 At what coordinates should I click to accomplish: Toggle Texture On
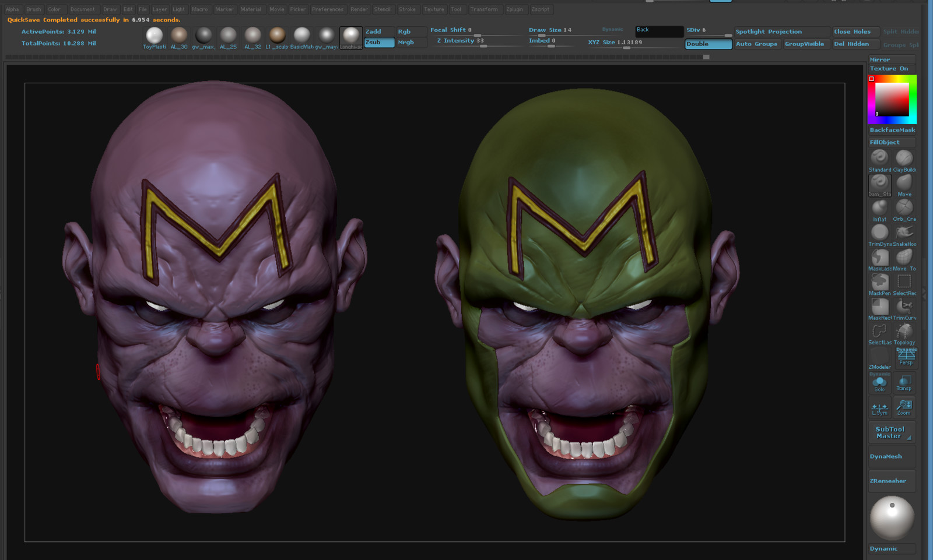892,69
